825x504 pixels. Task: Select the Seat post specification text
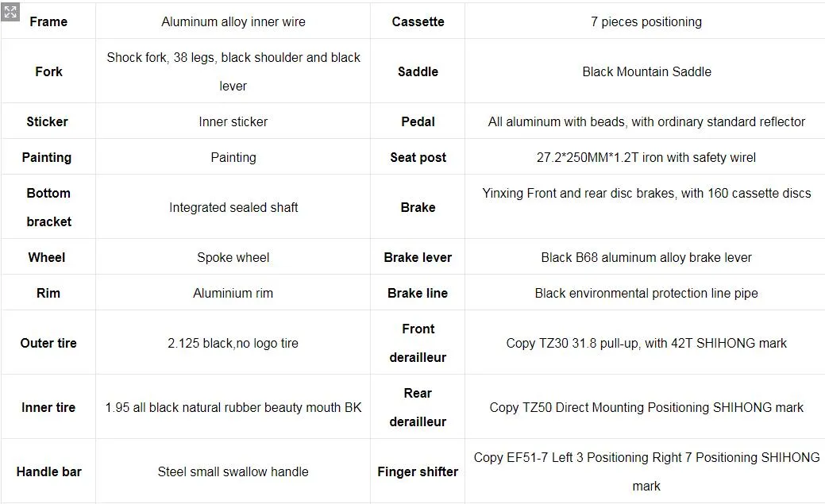(x=646, y=157)
